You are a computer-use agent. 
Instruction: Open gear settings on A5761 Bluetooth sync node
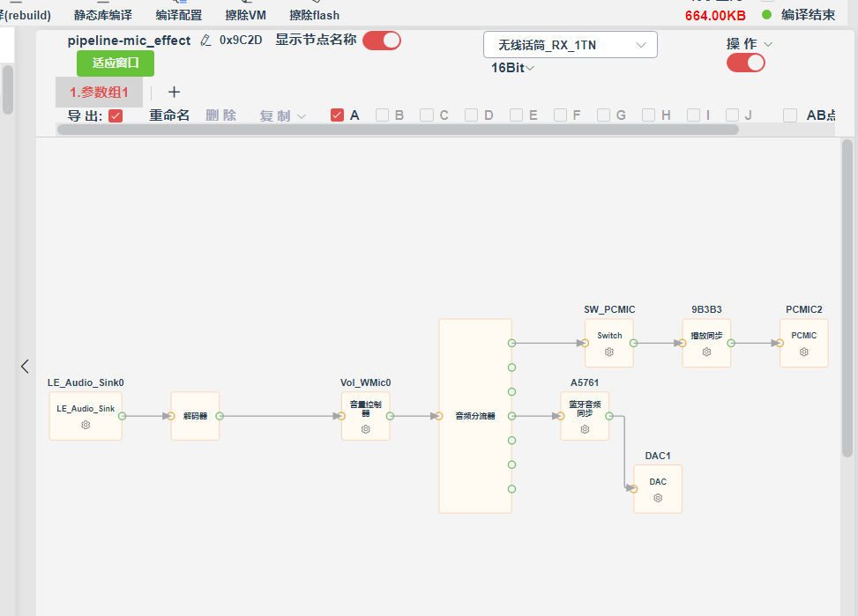585,429
